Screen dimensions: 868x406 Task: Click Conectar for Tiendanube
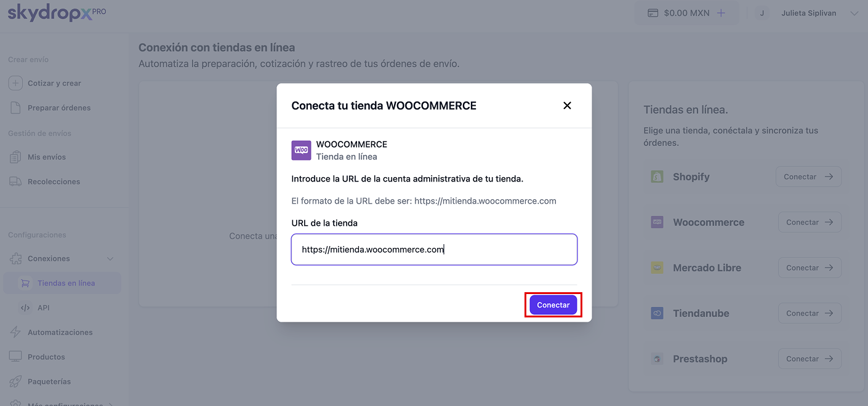(x=810, y=313)
